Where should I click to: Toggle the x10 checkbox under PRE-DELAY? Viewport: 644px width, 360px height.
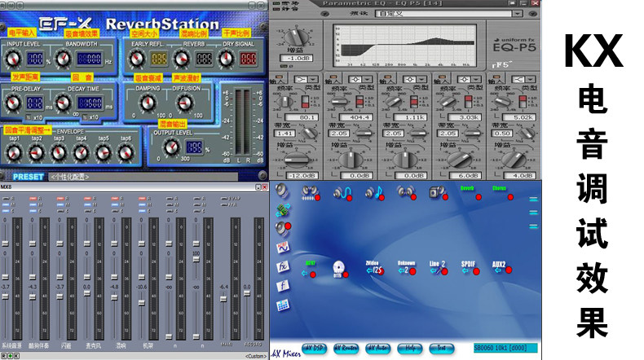click(29, 117)
